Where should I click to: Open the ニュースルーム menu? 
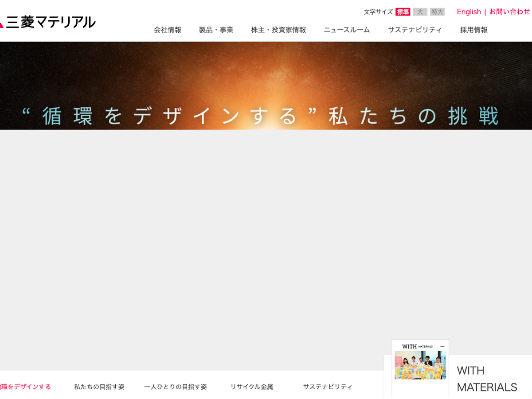347,30
